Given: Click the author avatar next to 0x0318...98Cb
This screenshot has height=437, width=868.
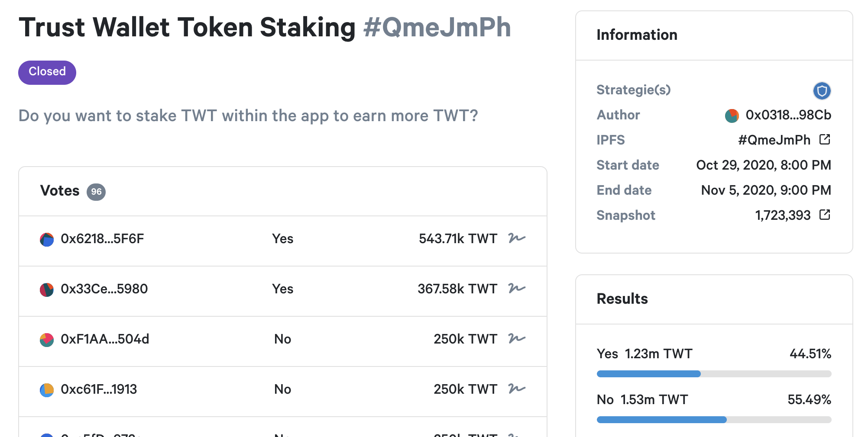Looking at the screenshot, I should click(732, 116).
